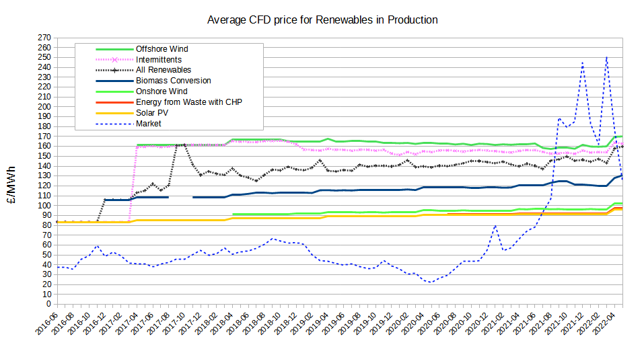Image resolution: width=644 pixels, height=351 pixels.
Task: Select the Intermittents legend entry text
Action: tap(159, 59)
